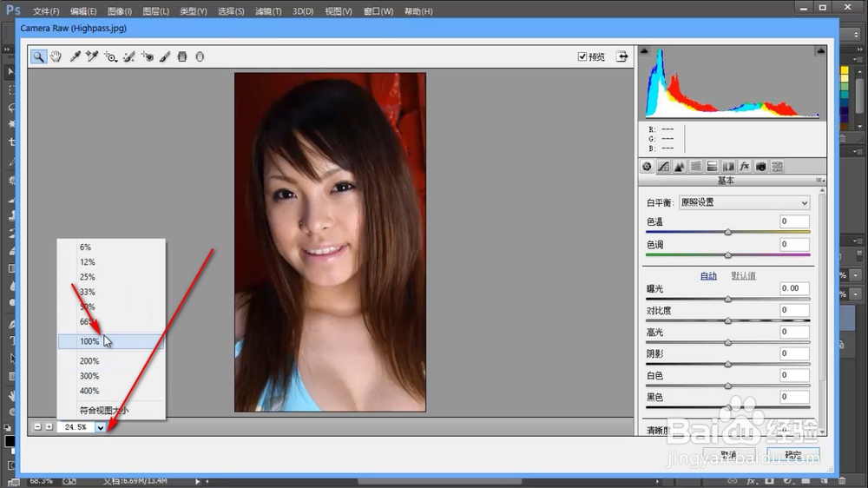
Task: Choose 100% zoom level
Action: click(111, 341)
